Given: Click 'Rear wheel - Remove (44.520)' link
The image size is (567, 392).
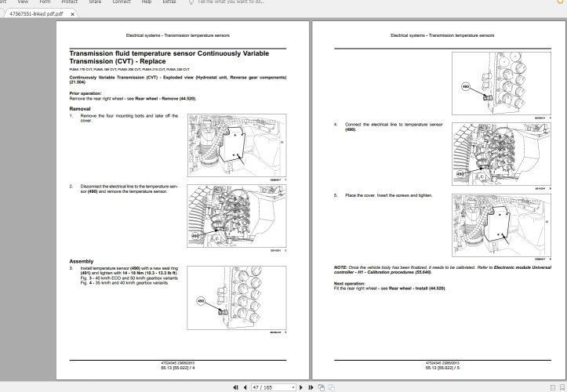Looking at the screenshot, I should (165, 99).
